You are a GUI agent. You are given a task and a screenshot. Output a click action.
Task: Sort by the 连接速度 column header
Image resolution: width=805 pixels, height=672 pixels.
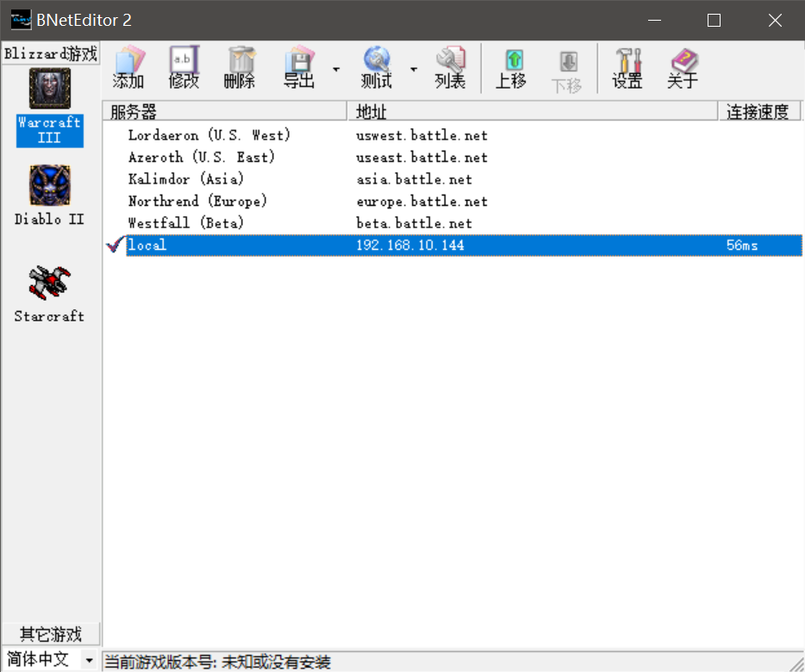pos(757,111)
